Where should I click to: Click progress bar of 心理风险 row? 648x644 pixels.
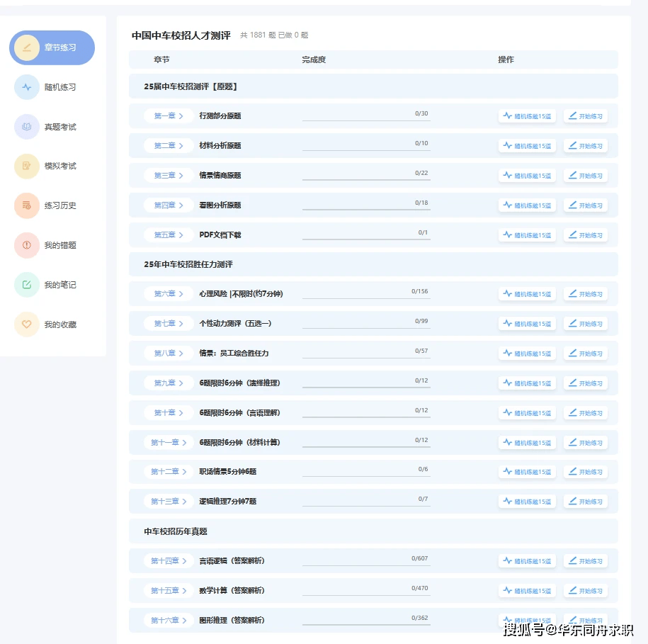pyautogui.click(x=366, y=298)
